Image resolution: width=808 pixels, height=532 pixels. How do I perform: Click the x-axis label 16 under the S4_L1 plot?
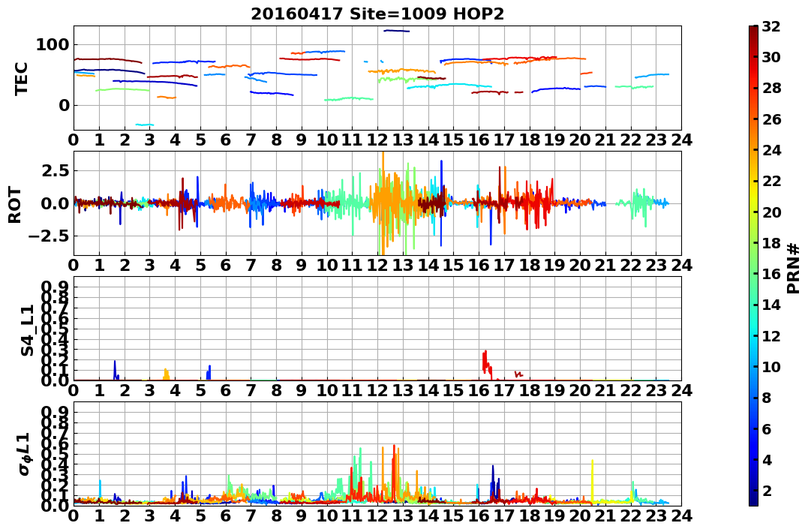(479, 390)
